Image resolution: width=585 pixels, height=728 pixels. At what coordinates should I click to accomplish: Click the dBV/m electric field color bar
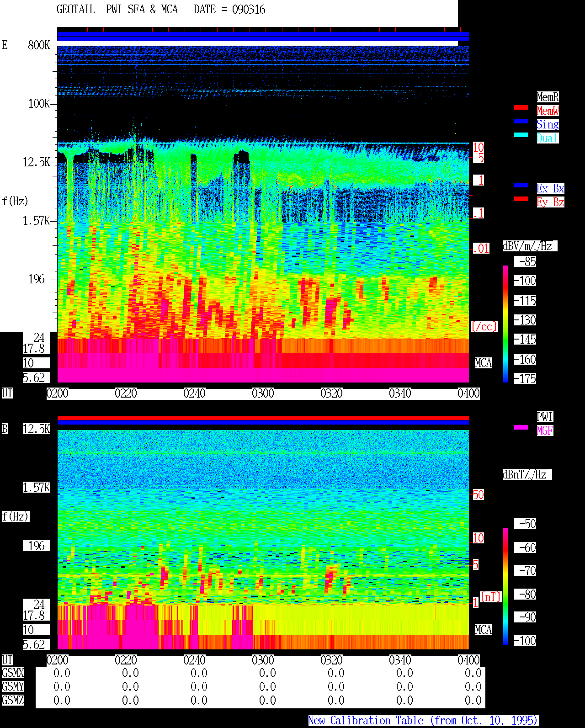505,324
